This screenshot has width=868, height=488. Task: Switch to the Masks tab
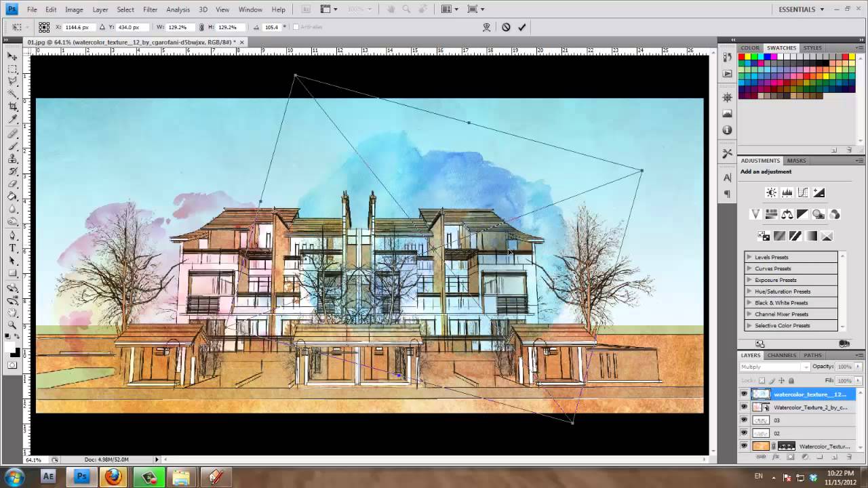point(796,161)
